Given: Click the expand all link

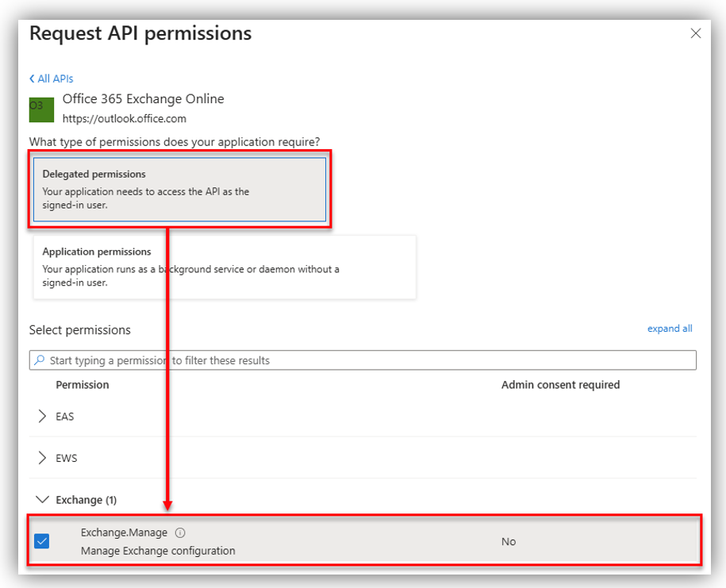Looking at the screenshot, I should click(x=670, y=329).
